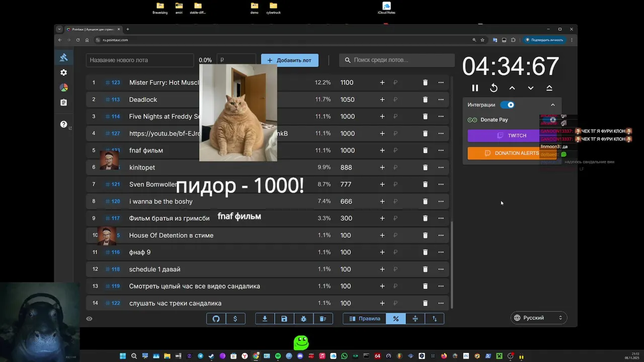Screen dimensions: 644x362
Task: Click the dollar sign support icon
Action: (235, 319)
